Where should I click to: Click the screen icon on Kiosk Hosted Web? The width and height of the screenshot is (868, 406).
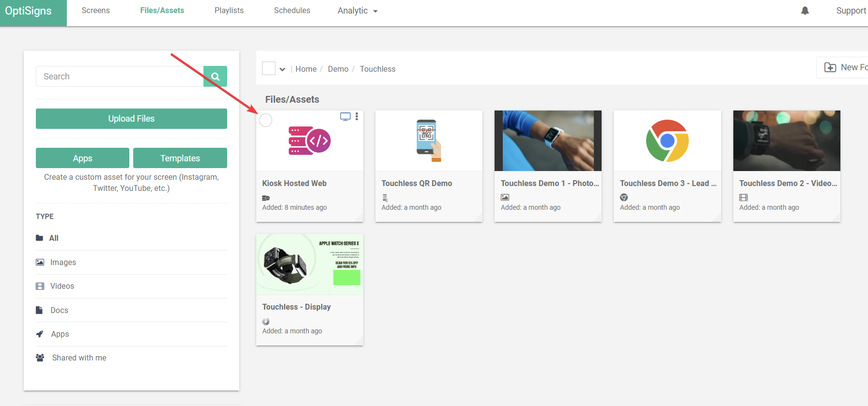345,116
